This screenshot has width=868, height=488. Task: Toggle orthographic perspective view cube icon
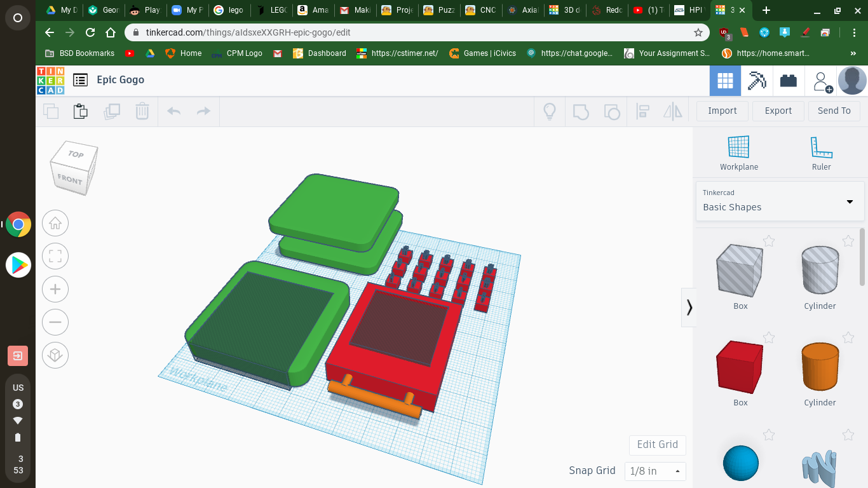coord(55,355)
